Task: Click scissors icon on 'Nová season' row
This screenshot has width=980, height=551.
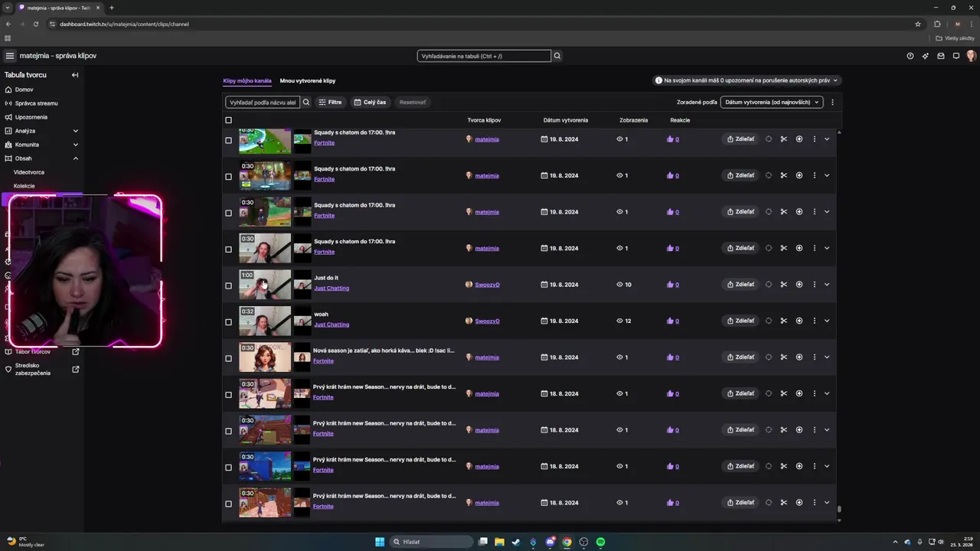Action: click(x=784, y=357)
